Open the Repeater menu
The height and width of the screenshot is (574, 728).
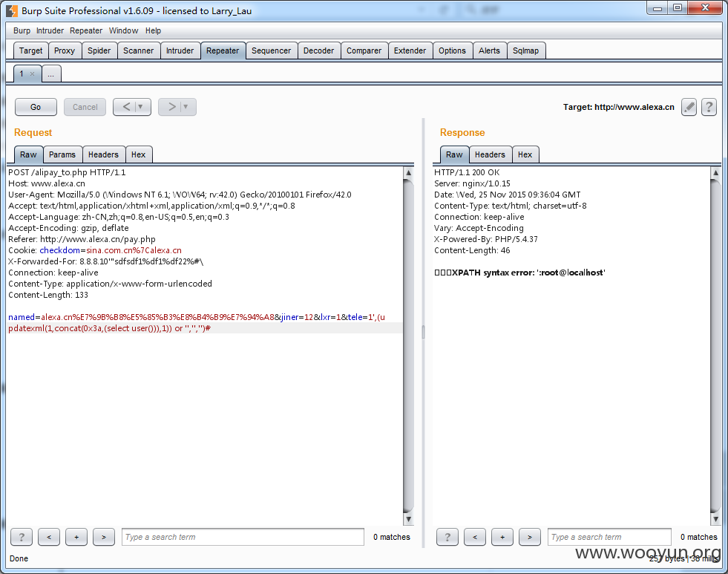coord(86,30)
